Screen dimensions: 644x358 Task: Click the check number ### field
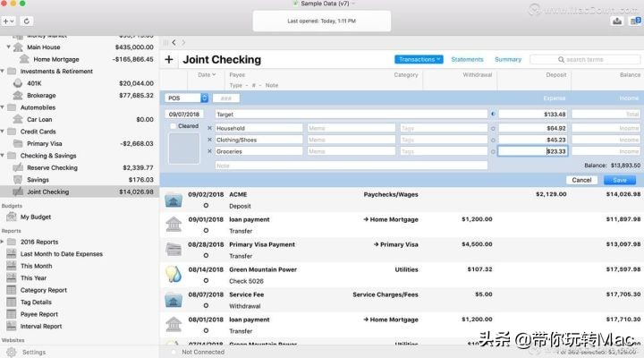click(226, 98)
